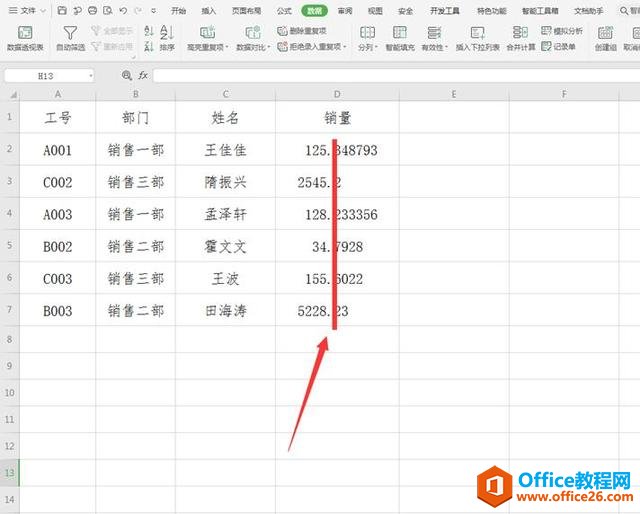Viewport: 640px width, 514px height.
Task: Open the 数据透视表 pivot table tool
Action: coord(25,38)
